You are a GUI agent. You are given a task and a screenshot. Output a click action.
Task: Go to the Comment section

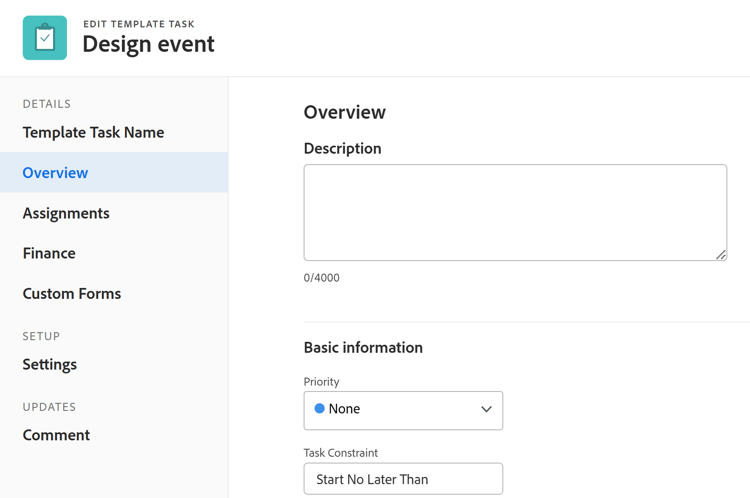[x=56, y=435]
